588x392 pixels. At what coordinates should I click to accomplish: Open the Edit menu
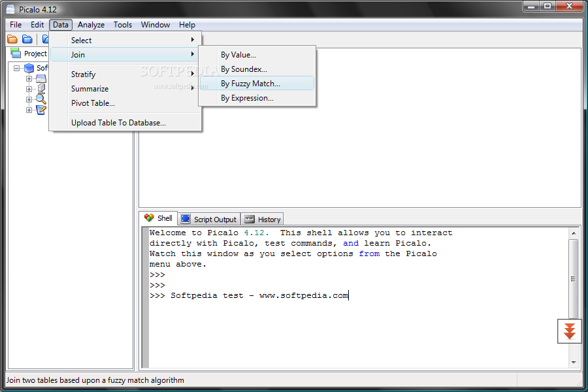[x=37, y=25]
